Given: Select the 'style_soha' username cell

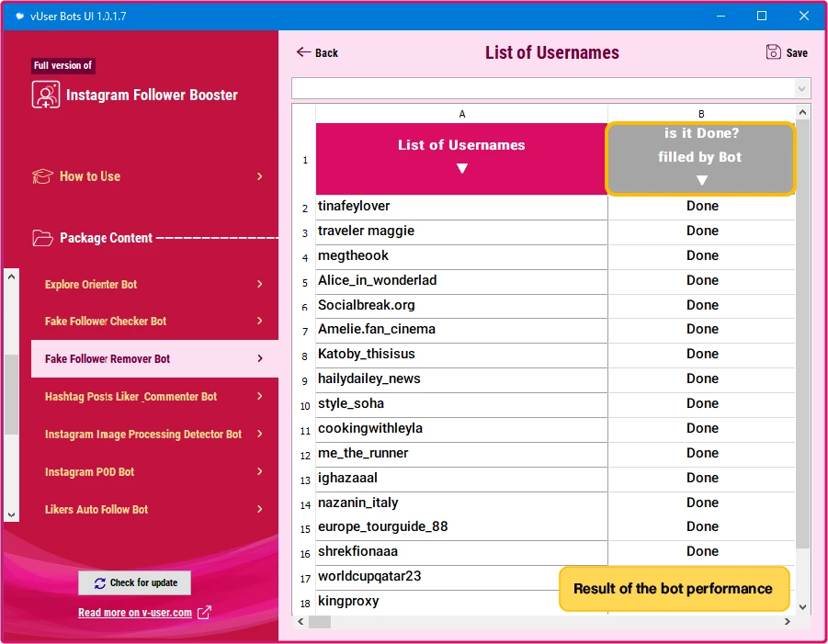Looking at the screenshot, I should pyautogui.click(x=461, y=404).
